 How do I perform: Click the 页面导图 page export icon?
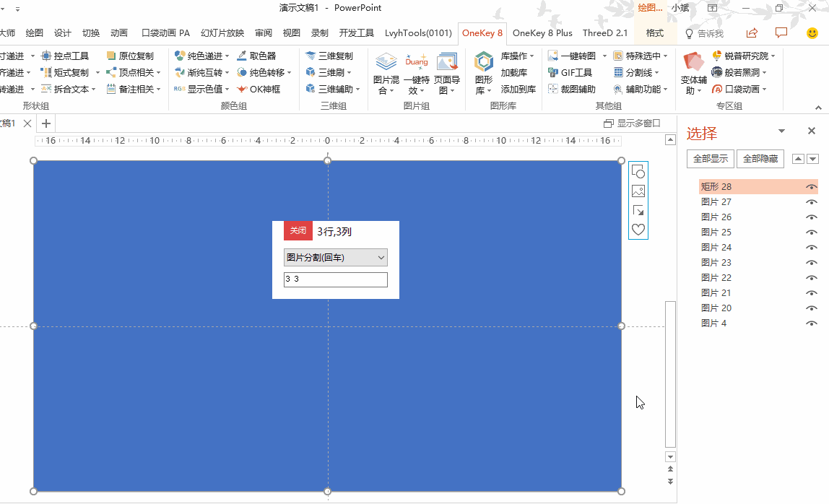point(447,64)
